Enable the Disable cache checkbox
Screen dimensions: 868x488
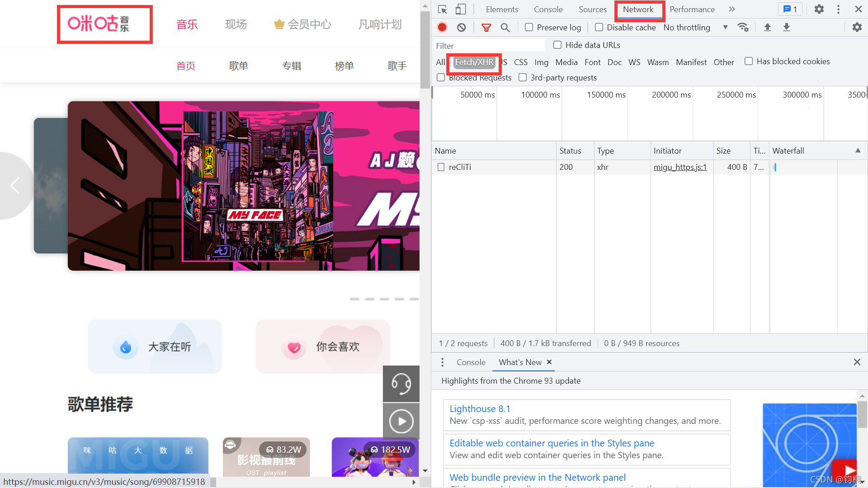coord(599,28)
